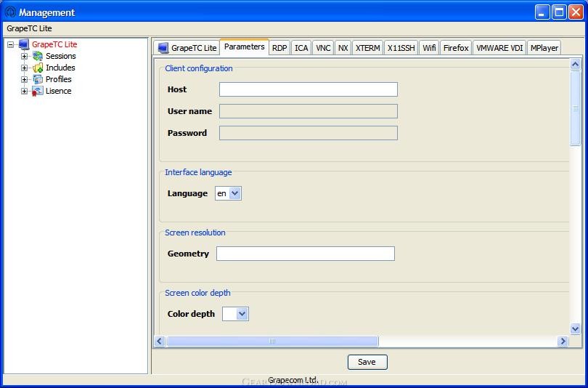
Task: Expand the Includes tree node
Action: (25, 68)
